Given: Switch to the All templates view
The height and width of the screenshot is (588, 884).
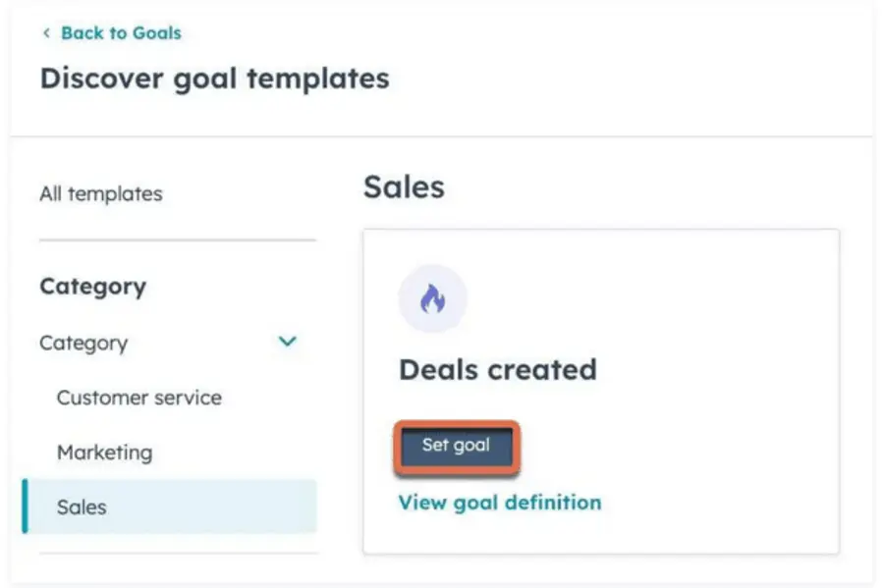Looking at the screenshot, I should pos(101,193).
